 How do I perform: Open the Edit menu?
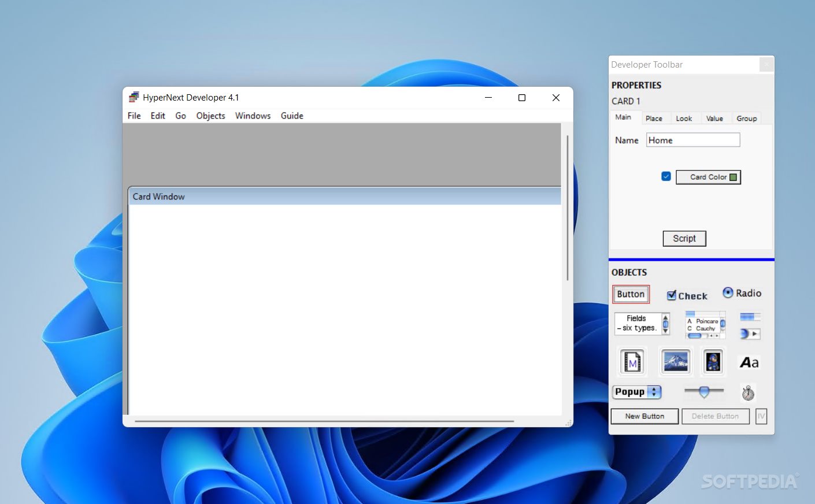pos(158,116)
